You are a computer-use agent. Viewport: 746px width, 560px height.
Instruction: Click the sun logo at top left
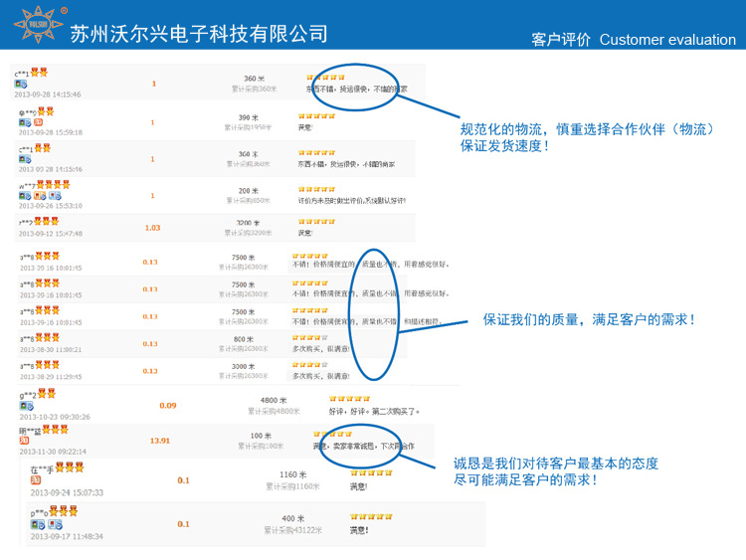(x=36, y=27)
